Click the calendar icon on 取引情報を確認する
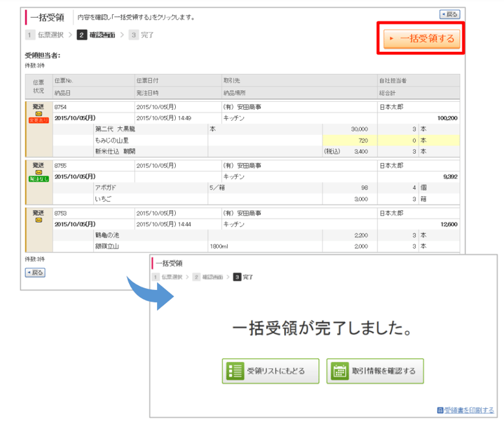Viewport: 504px width, 423px height. coord(339,372)
